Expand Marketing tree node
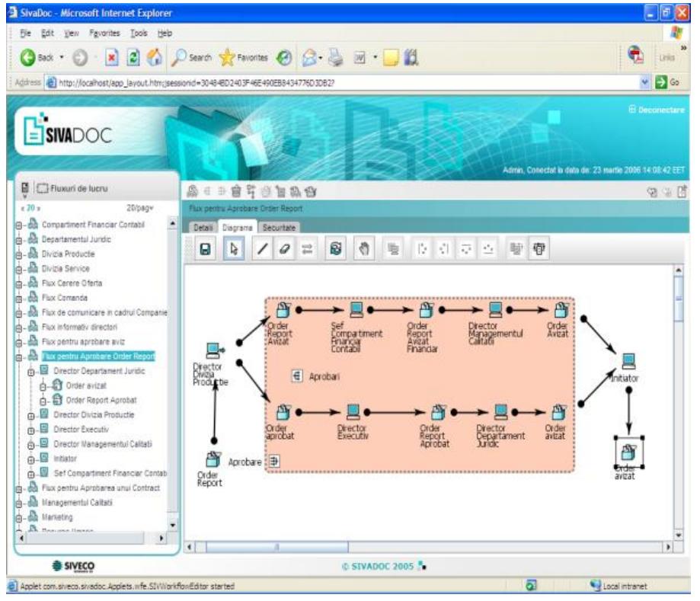700x601 pixels. pyautogui.click(x=19, y=519)
